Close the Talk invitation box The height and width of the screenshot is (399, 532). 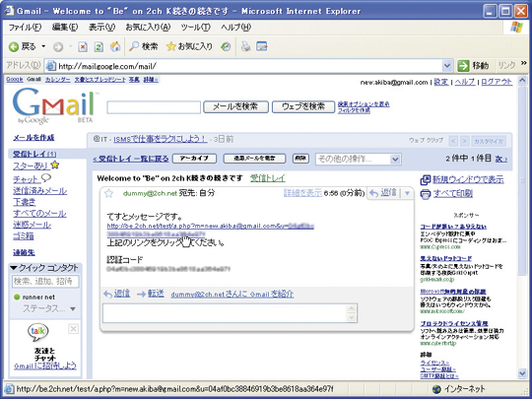(x=73, y=329)
